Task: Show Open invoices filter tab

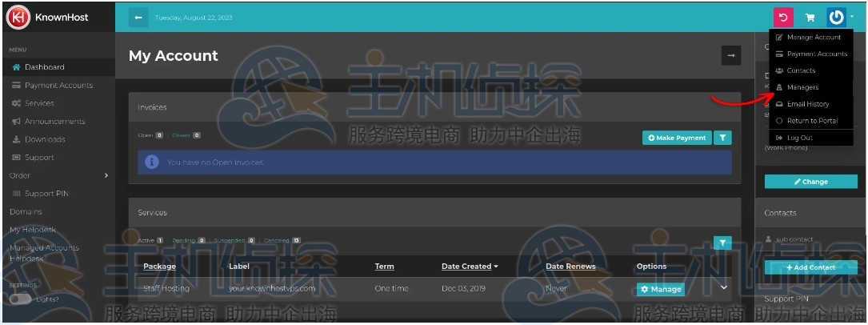Action: coord(150,135)
